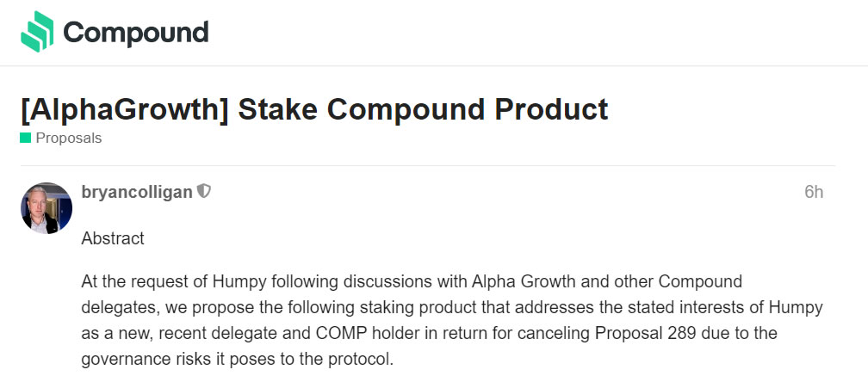Click the green Proposals category square badge

click(x=26, y=138)
